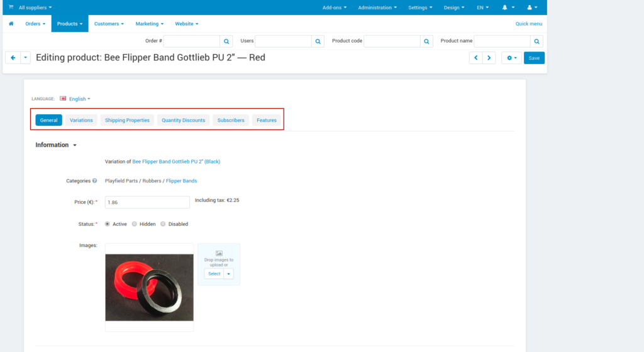Click the home icon in navigation bar
Viewport: 644px width, 352px height.
pos(11,24)
